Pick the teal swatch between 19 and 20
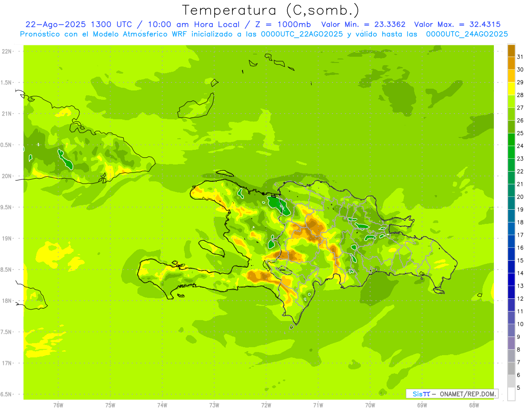 coord(511,203)
